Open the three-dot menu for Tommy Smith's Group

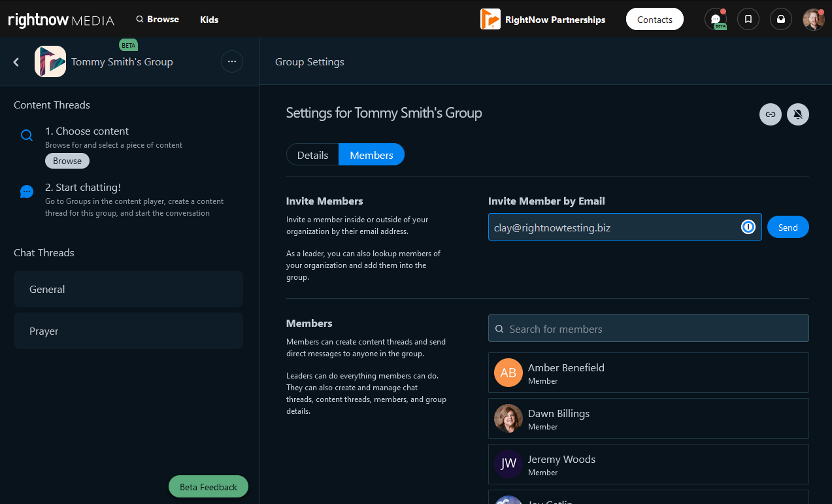click(232, 61)
